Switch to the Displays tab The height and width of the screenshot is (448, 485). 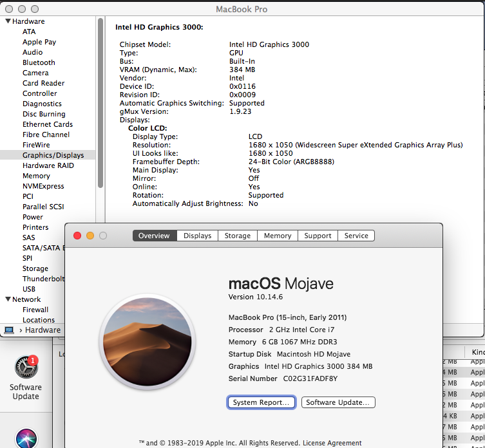click(197, 236)
